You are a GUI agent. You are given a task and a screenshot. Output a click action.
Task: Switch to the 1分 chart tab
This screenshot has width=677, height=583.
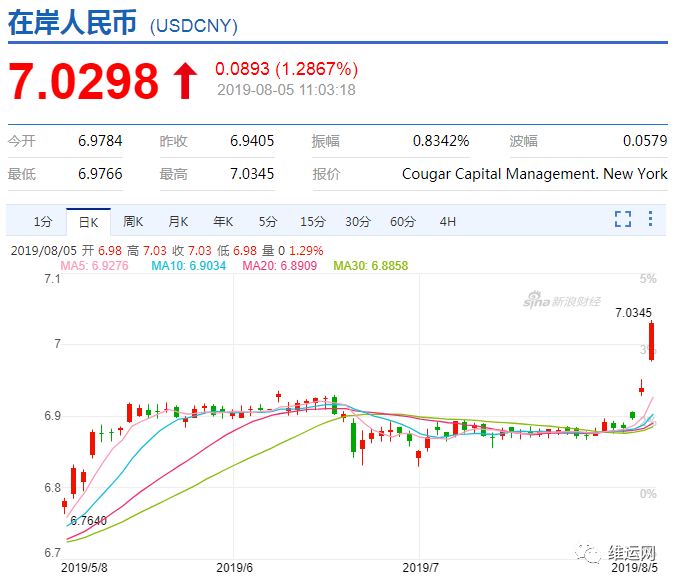click(x=43, y=222)
